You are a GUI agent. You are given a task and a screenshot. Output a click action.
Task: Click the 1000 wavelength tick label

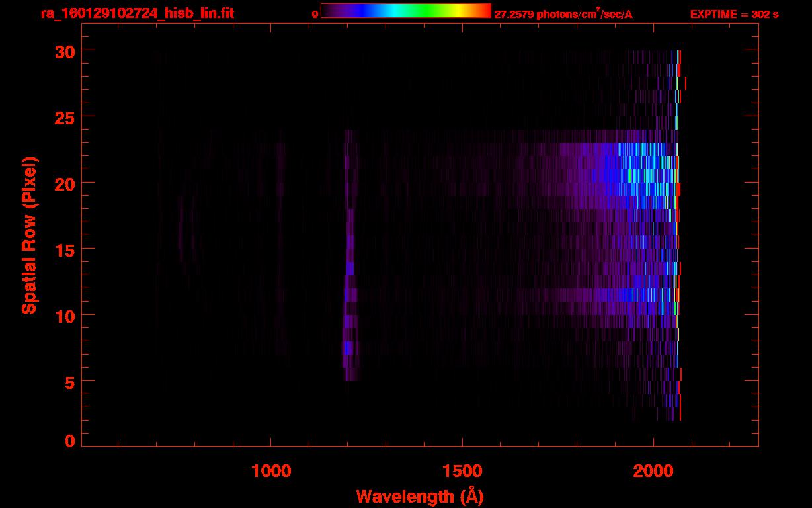tap(271, 471)
